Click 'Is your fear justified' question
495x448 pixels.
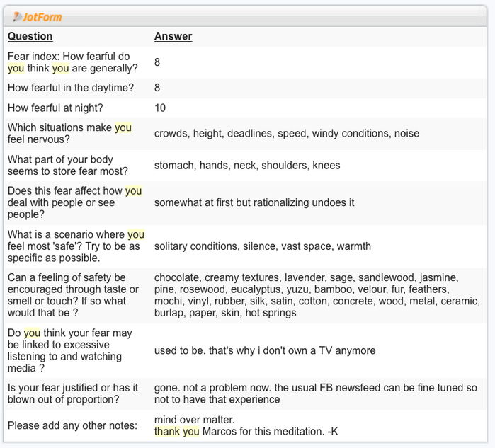pyautogui.click(x=73, y=394)
